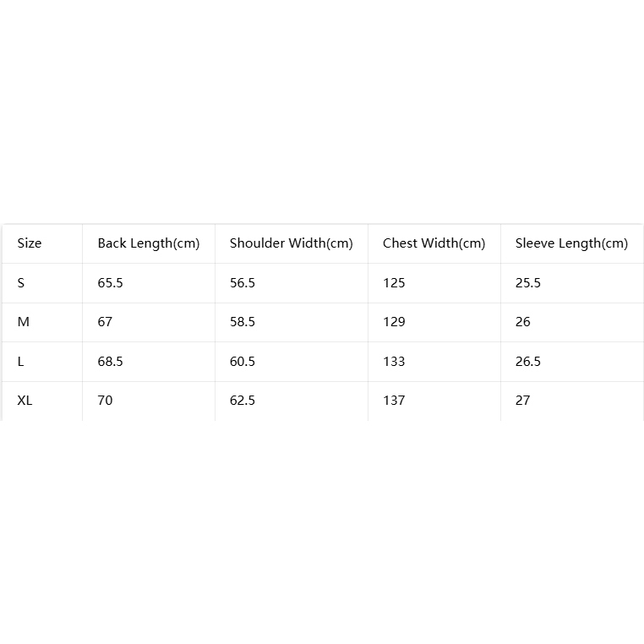Select sleeve length value 26.5
Viewport: 644px width, 644px height.
point(527,362)
